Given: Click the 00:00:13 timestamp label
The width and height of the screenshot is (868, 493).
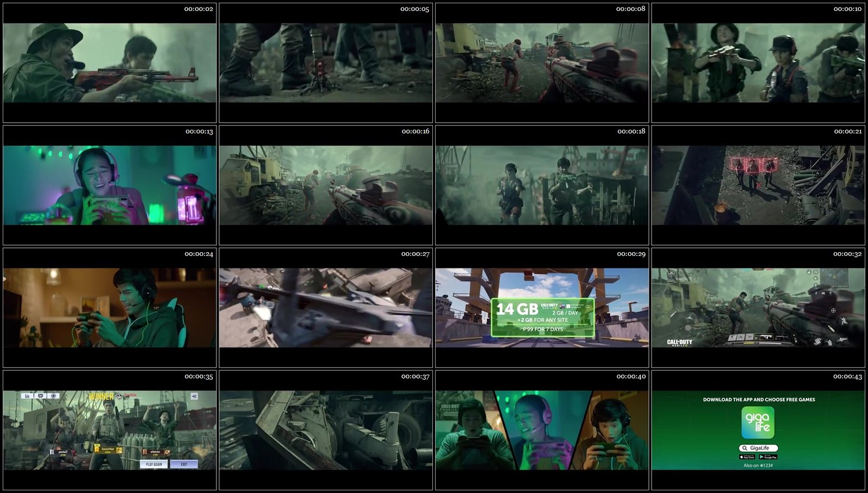Looking at the screenshot, I should pyautogui.click(x=199, y=132).
